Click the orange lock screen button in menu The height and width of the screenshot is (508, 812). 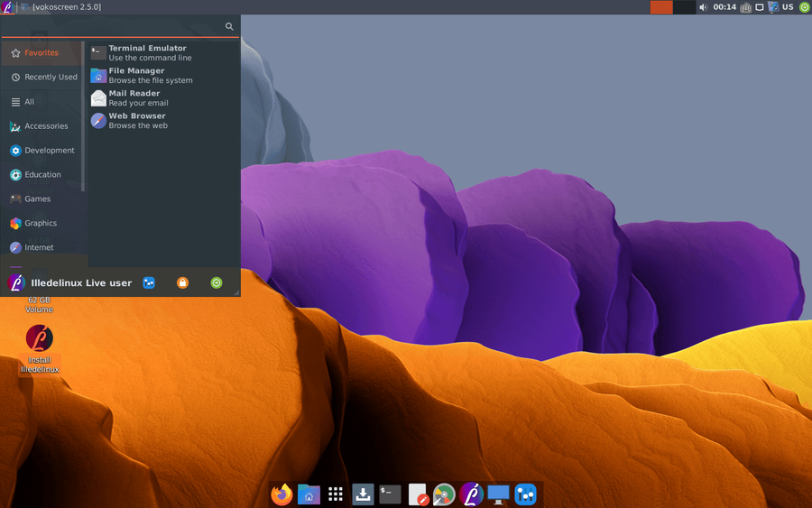[182, 282]
